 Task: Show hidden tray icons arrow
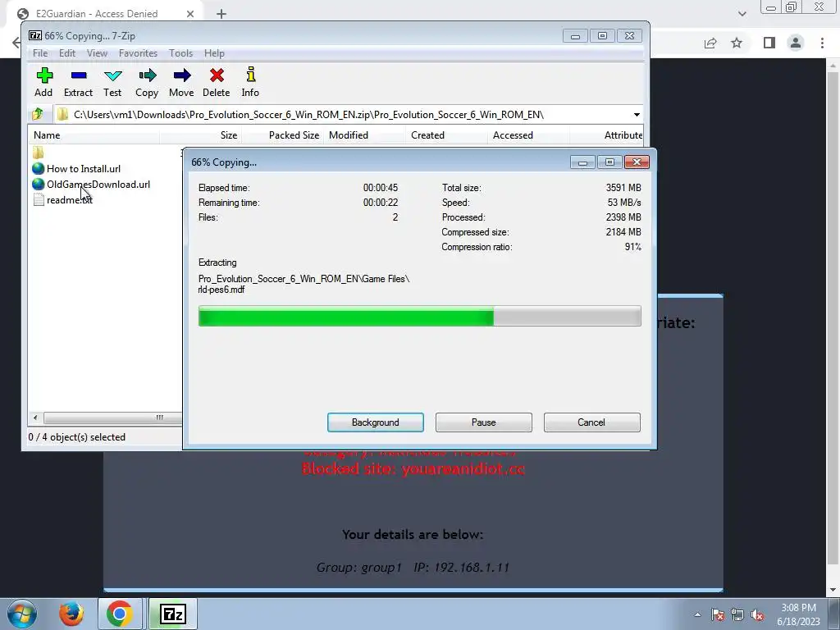[697, 614]
